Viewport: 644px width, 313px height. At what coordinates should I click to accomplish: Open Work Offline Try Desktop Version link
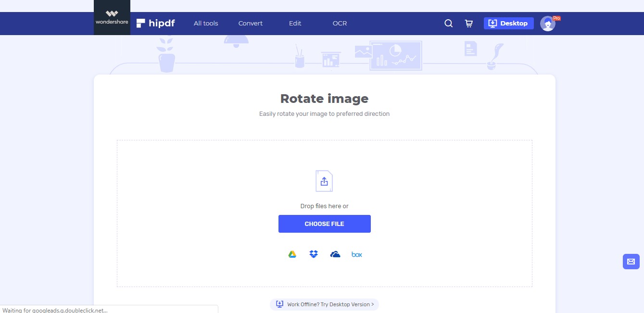(x=325, y=304)
